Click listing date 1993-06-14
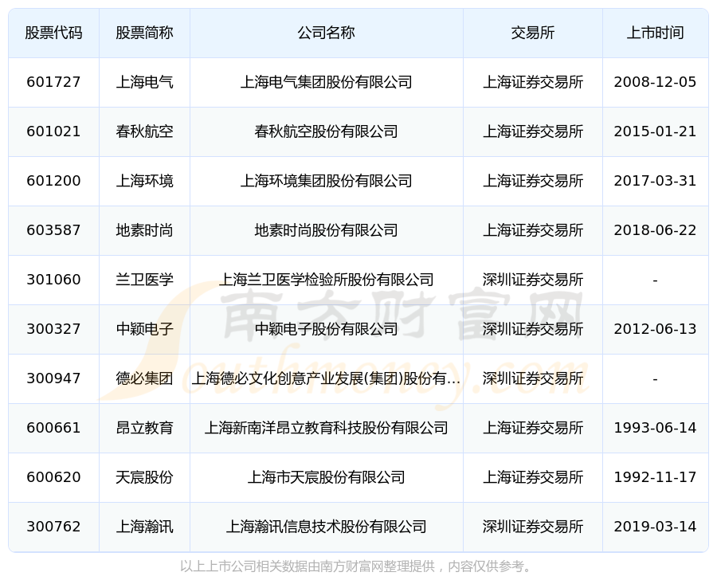The height and width of the screenshot is (588, 717). (x=656, y=428)
